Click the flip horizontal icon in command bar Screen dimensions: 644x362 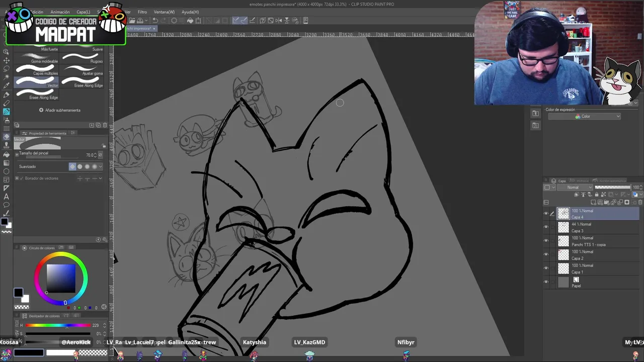(279, 21)
